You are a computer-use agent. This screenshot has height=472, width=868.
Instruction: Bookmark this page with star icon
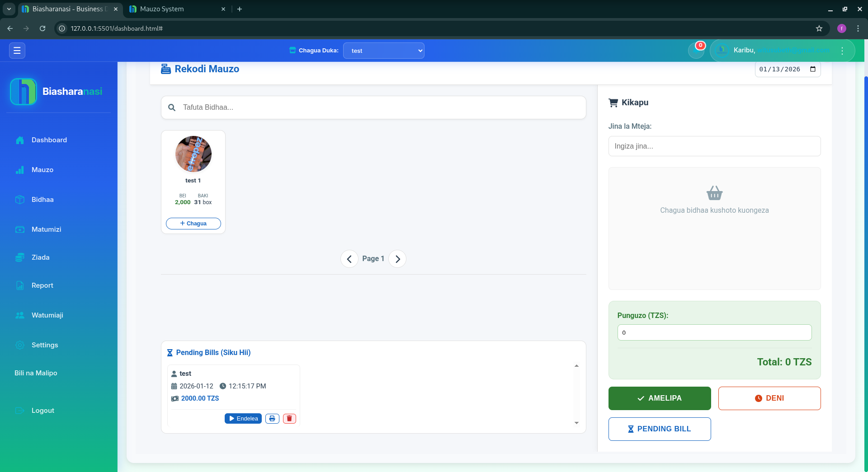(819, 28)
